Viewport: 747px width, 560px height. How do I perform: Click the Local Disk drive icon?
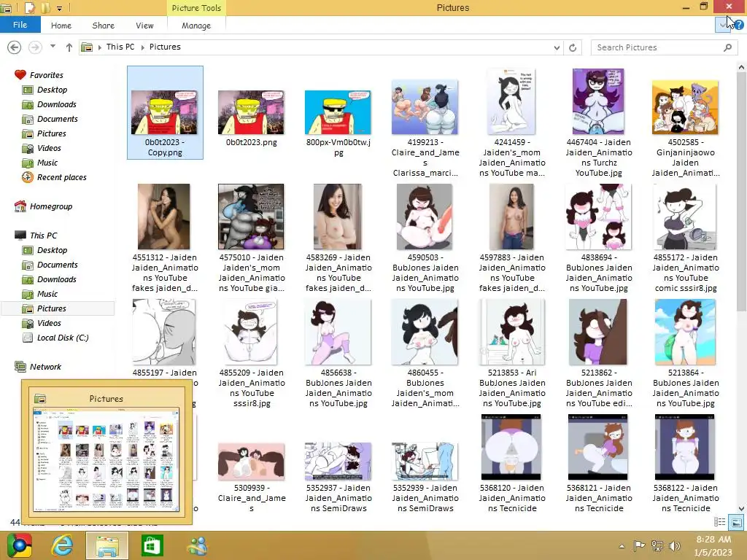tap(28, 338)
